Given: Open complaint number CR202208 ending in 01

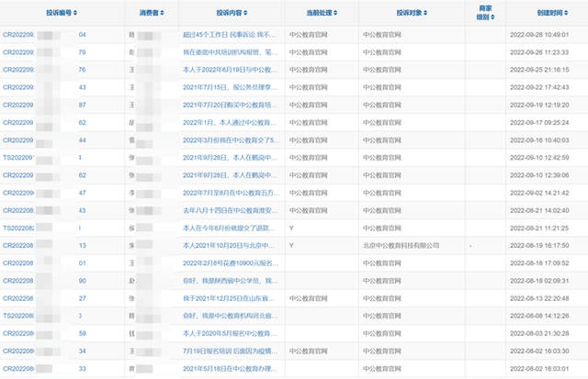Looking at the screenshot, I should [44, 263].
